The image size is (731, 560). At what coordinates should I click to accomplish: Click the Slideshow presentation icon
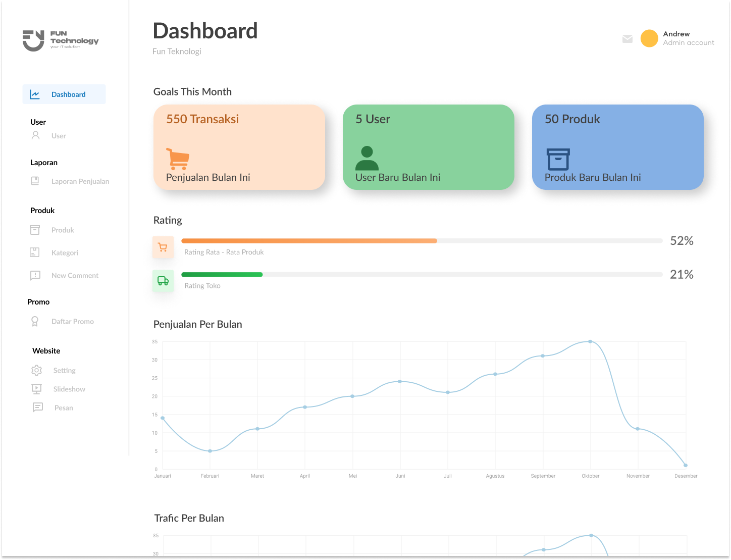pos(36,389)
